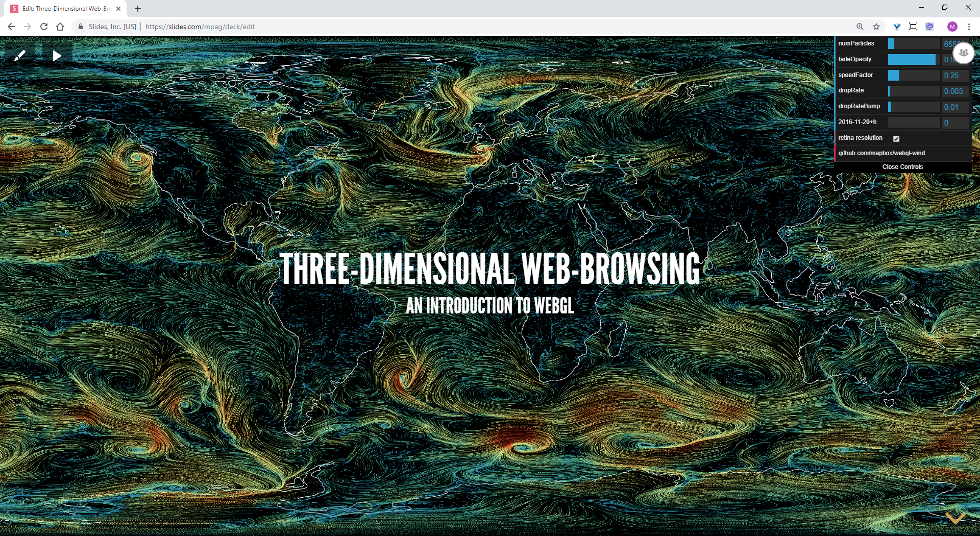Select the Three-Dimensional Web-Browsing title text

coord(490,268)
